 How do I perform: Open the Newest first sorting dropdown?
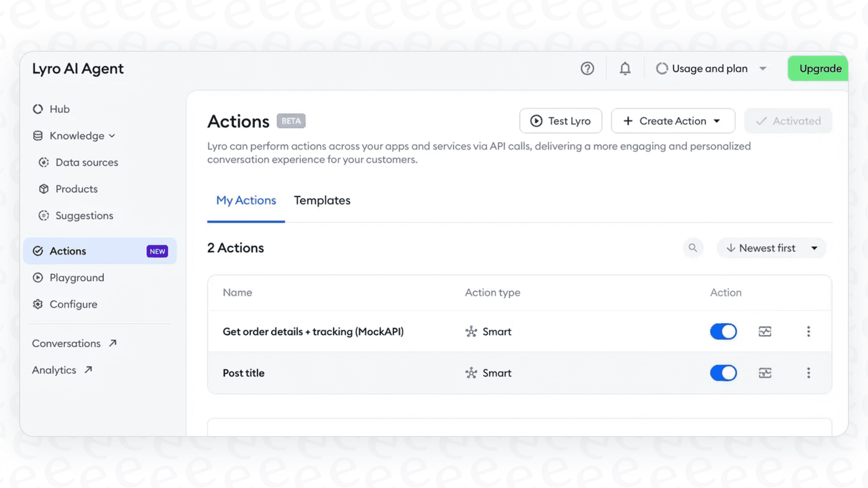771,248
